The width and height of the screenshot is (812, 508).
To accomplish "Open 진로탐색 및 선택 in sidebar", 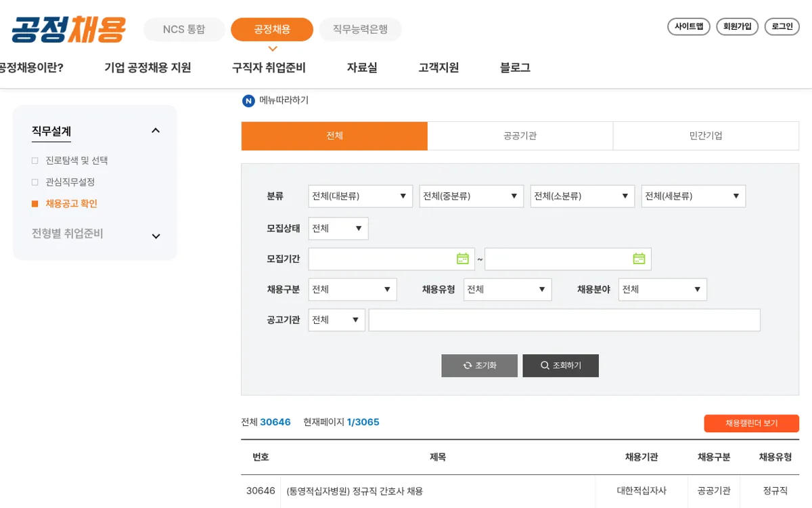I will click(x=76, y=161).
